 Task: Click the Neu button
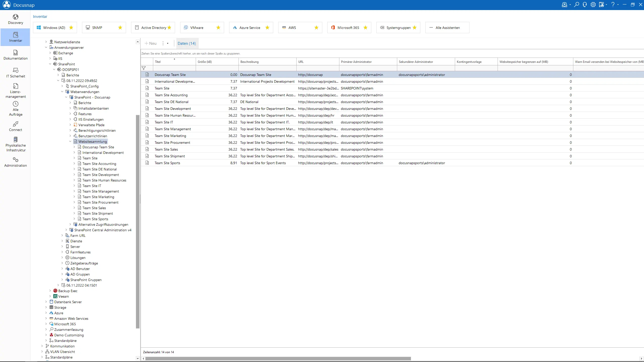150,43
